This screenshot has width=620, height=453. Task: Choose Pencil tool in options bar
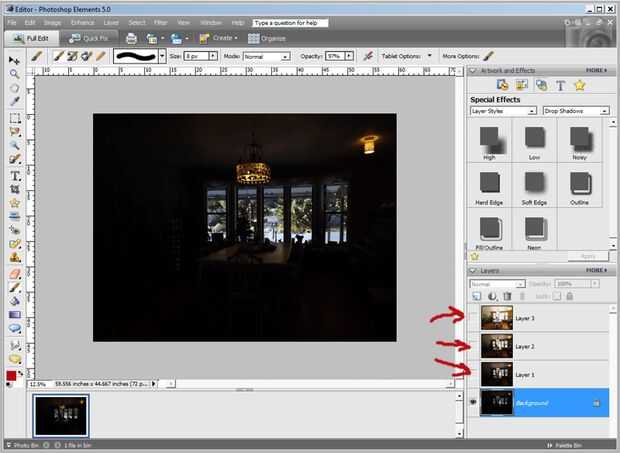pyautogui.click(x=101, y=56)
